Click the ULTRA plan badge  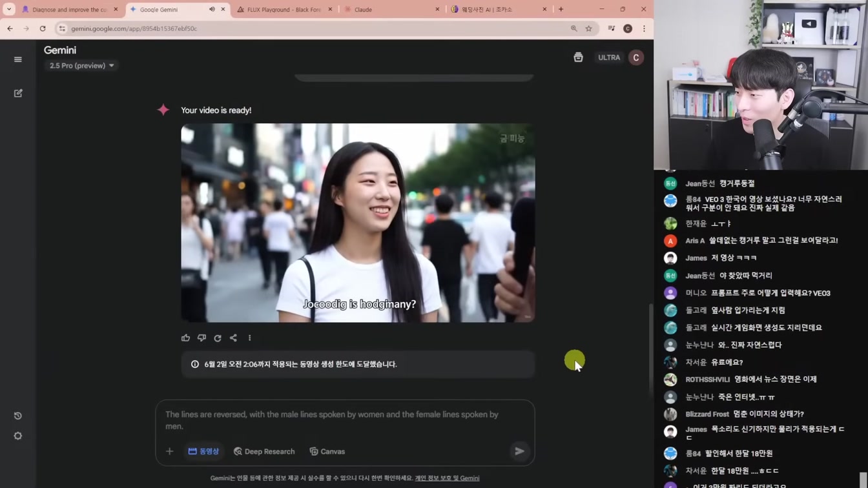pyautogui.click(x=609, y=57)
